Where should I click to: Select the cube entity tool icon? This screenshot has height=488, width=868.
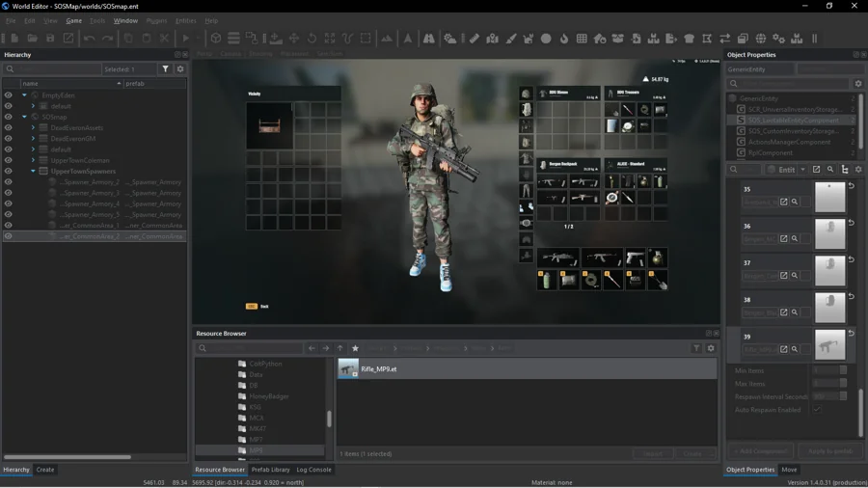tap(216, 39)
